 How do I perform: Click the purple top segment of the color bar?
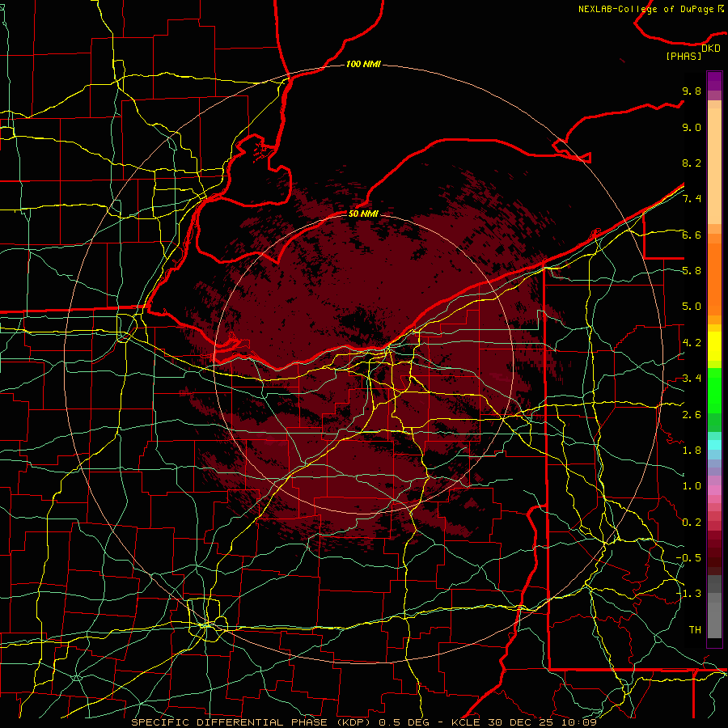pyautogui.click(x=714, y=81)
